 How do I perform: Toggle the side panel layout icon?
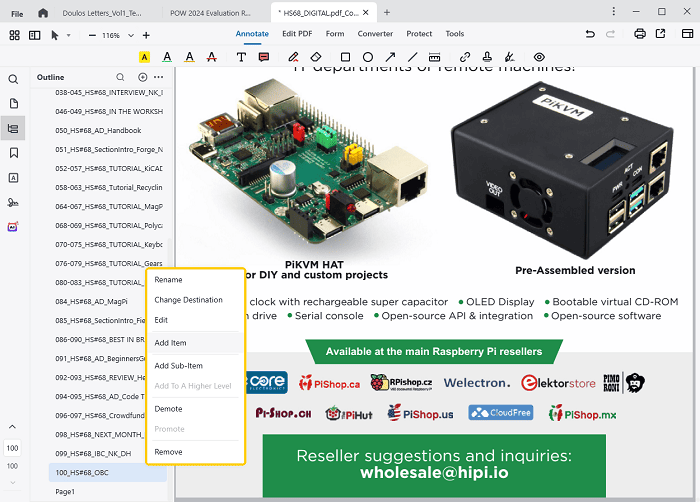34,35
